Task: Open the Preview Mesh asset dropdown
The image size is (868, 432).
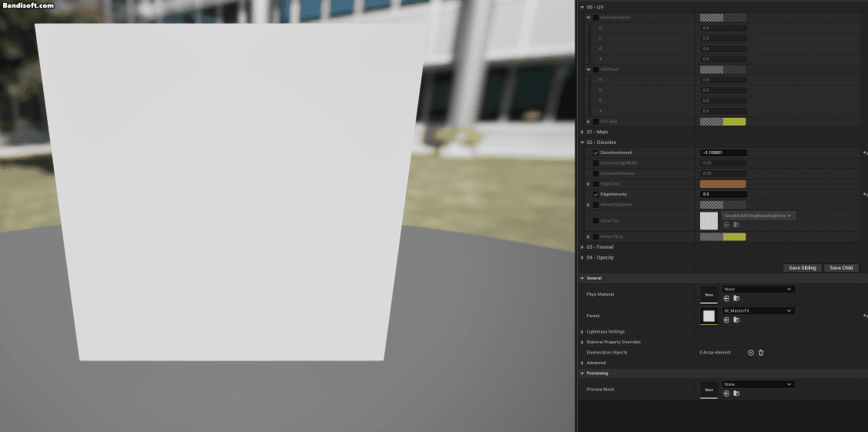Action: point(759,384)
